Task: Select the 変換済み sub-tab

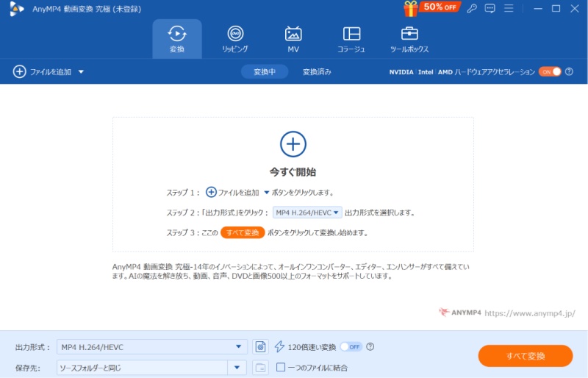Action: [x=317, y=71]
